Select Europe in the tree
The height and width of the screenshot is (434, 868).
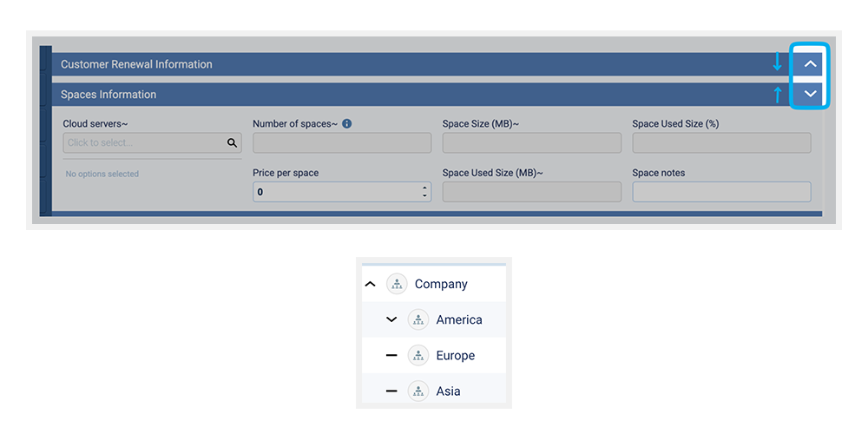click(455, 355)
